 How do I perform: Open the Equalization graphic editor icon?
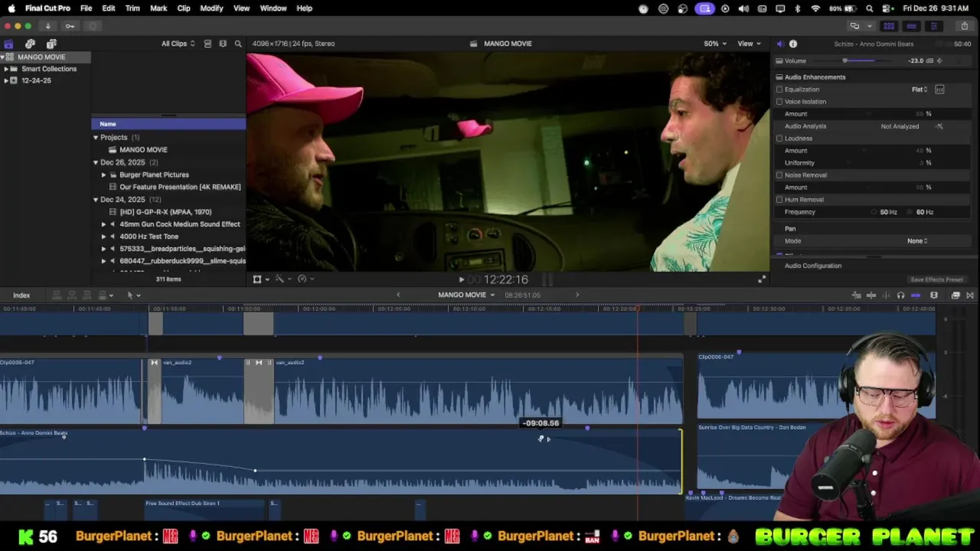pyautogui.click(x=939, y=90)
